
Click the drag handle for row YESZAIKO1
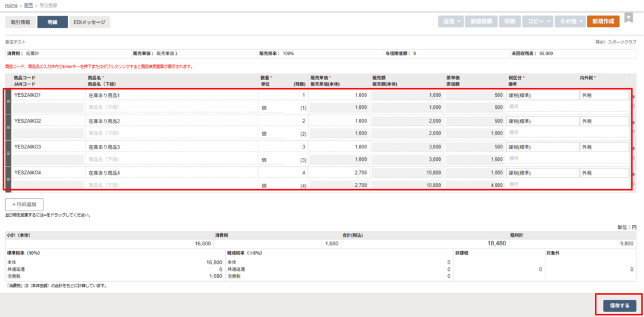(x=8, y=101)
